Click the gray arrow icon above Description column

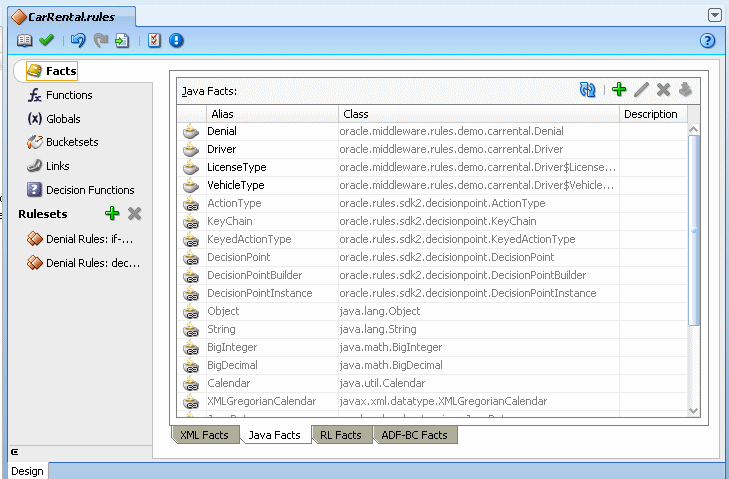(x=685, y=89)
